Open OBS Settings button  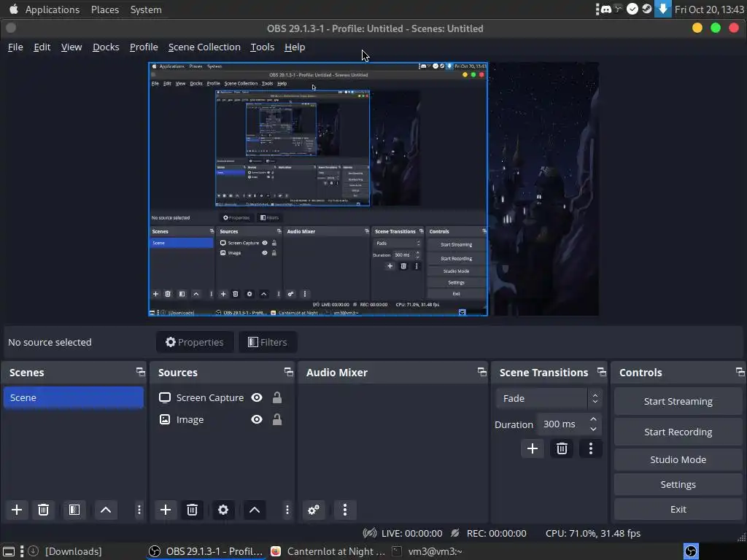pyautogui.click(x=678, y=485)
